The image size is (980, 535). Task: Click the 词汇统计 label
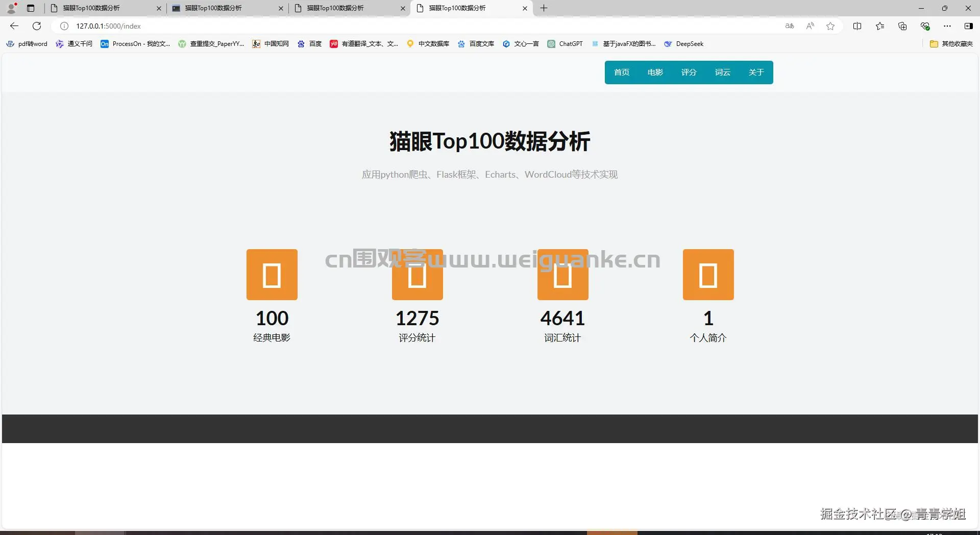tap(562, 338)
